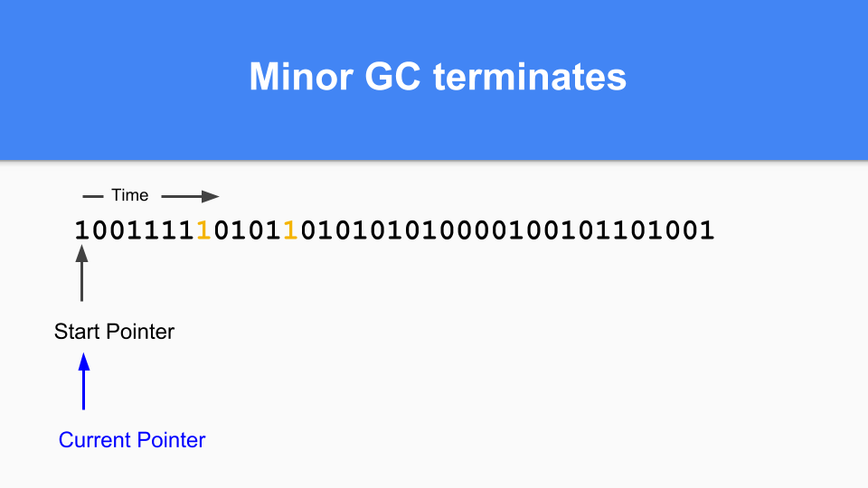Viewport: 868px width, 488px height.
Task: Click the Time label
Action: (x=130, y=195)
